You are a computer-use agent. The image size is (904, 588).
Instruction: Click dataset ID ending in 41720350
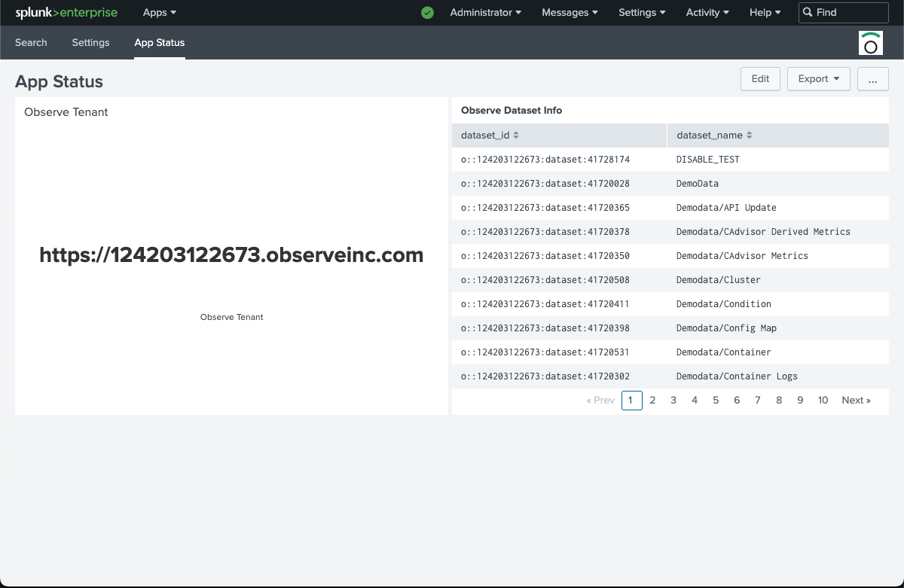point(545,256)
